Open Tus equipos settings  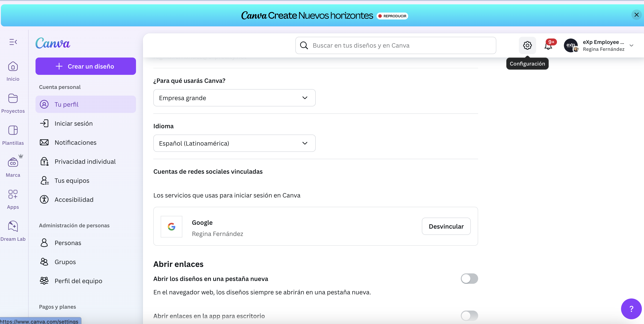pyautogui.click(x=72, y=180)
